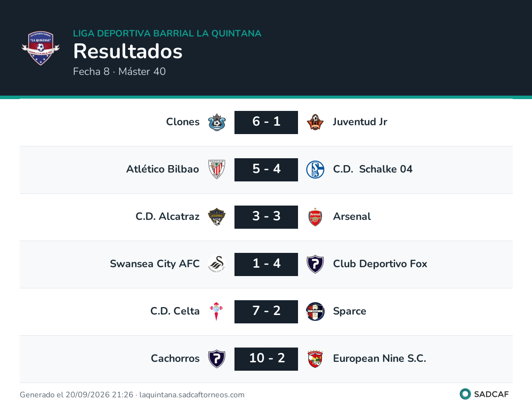532x420 pixels.
Task: Click the Resultados title
Action: pyautogui.click(x=128, y=51)
